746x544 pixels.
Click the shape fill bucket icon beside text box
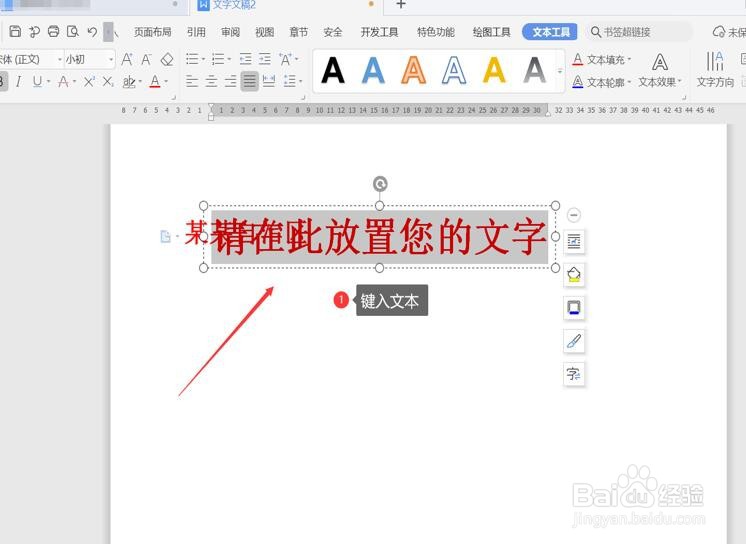click(574, 275)
